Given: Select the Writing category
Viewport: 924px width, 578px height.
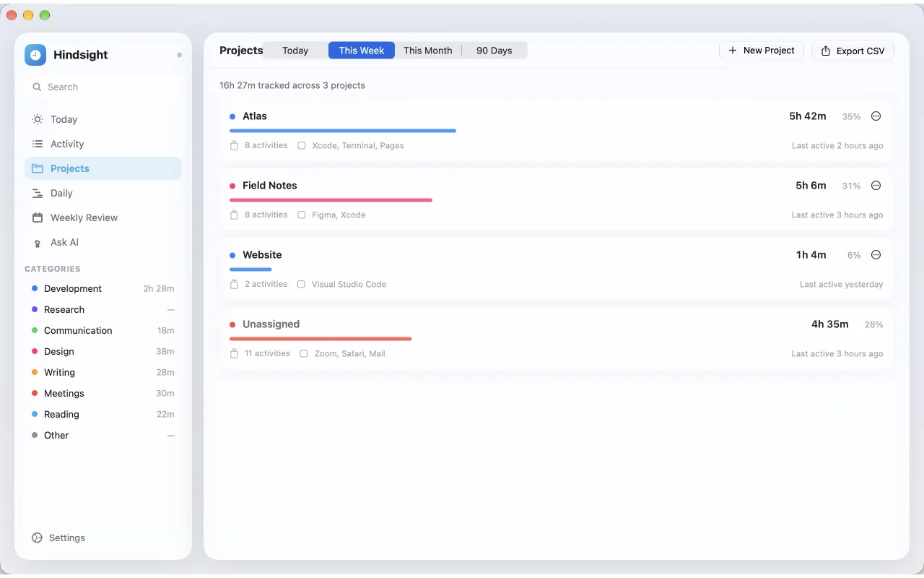Looking at the screenshot, I should click(x=103, y=372).
